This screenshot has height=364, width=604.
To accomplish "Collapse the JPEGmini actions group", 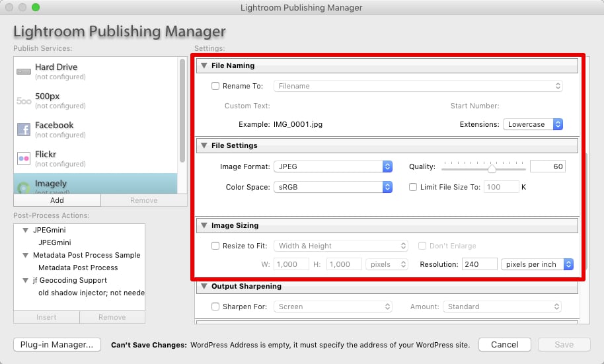I will (x=25, y=230).
